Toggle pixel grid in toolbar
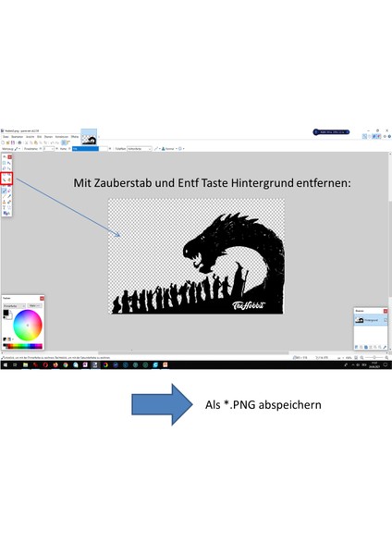The image size is (392, 555). [x=63, y=142]
